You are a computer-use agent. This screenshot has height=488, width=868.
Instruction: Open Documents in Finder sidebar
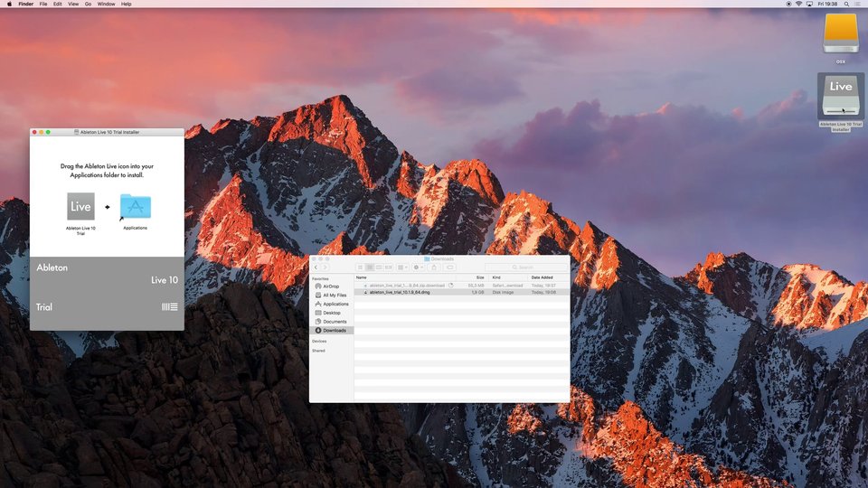[x=335, y=322]
